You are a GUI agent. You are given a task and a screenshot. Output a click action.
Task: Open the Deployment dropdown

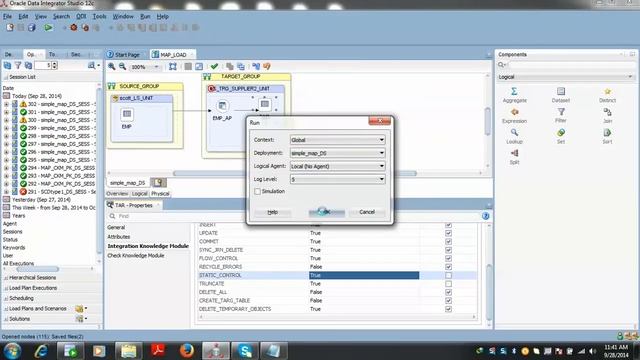pyautogui.click(x=338, y=153)
